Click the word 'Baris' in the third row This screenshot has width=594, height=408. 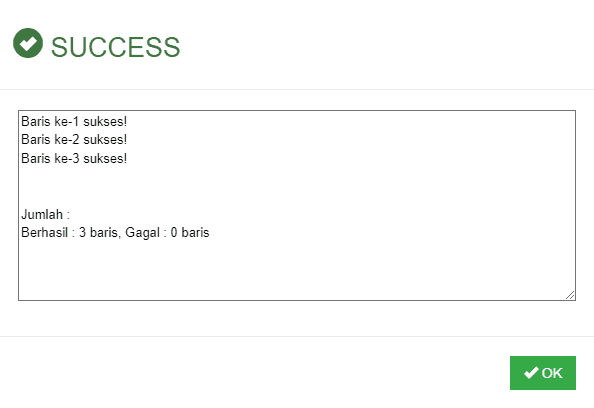coord(36,158)
